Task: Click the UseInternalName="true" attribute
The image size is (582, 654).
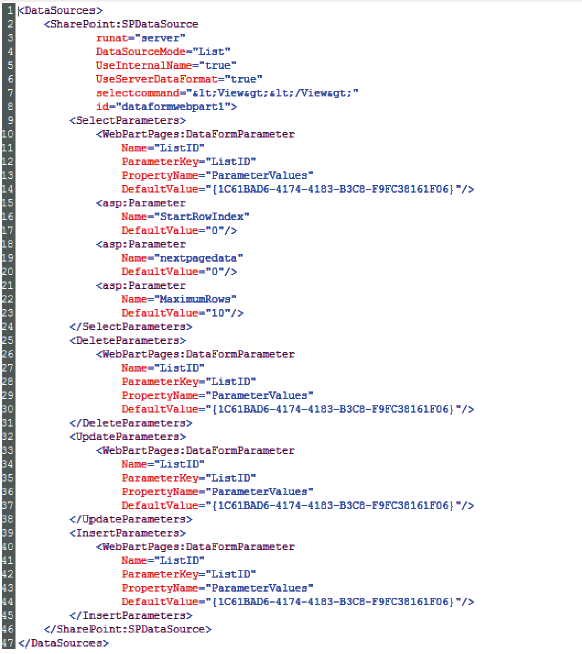Action: [x=166, y=65]
